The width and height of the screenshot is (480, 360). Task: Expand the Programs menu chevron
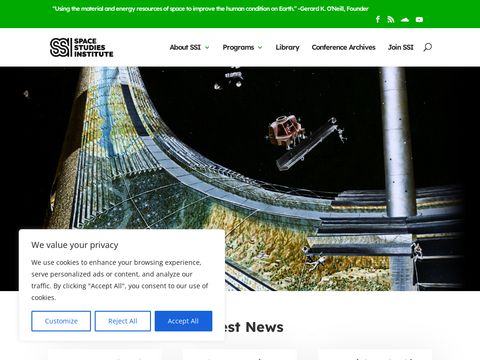tap(260, 48)
